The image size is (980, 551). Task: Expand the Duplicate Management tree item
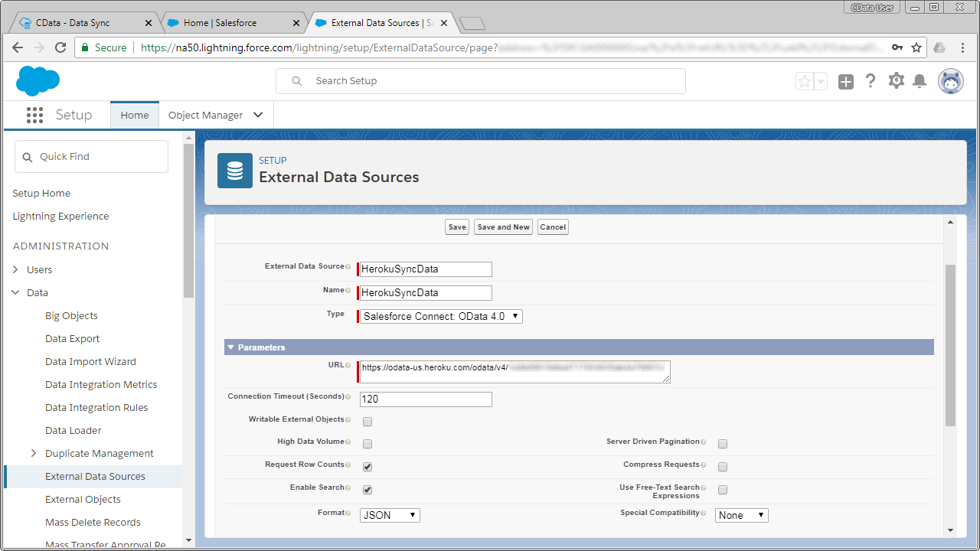click(x=33, y=453)
